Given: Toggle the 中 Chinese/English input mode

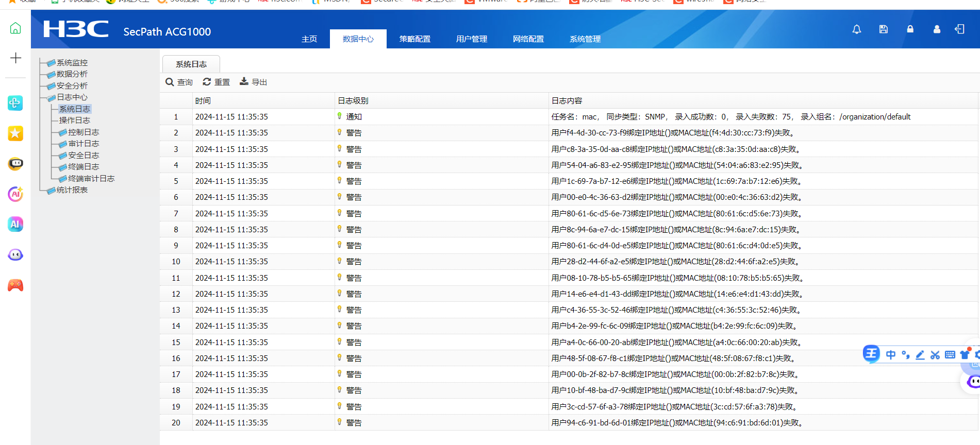Looking at the screenshot, I should click(891, 355).
